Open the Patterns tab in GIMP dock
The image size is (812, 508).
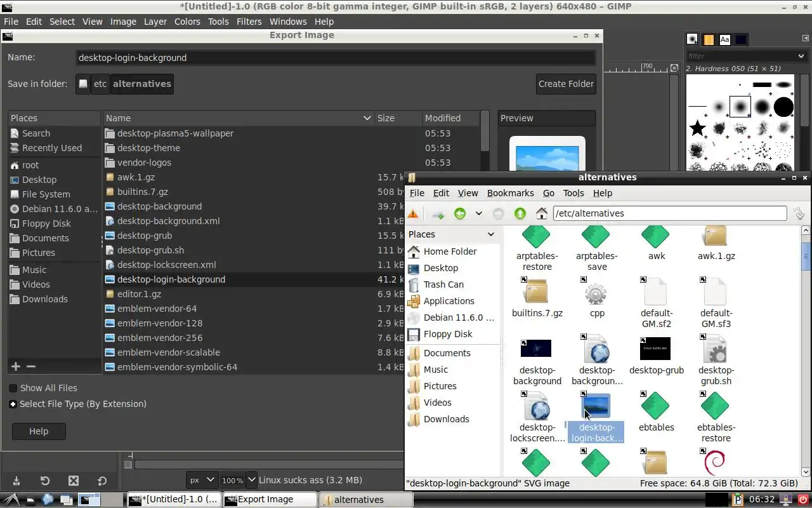(709, 39)
